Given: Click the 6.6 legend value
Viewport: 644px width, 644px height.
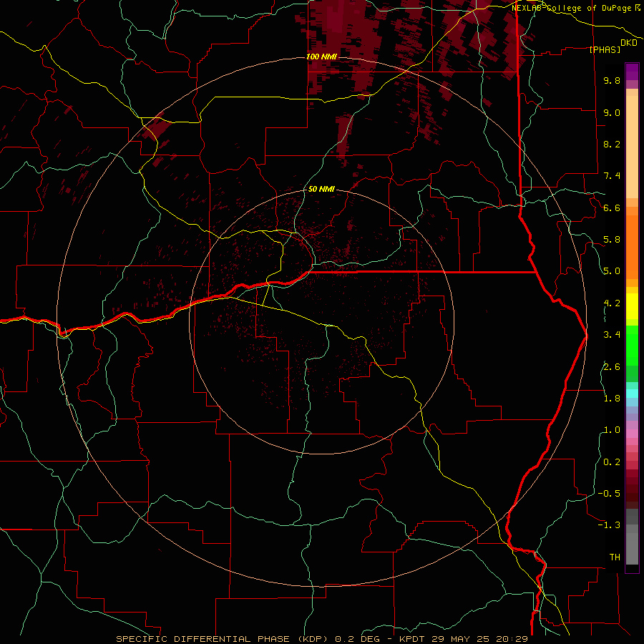Looking at the screenshot, I should click(612, 208).
